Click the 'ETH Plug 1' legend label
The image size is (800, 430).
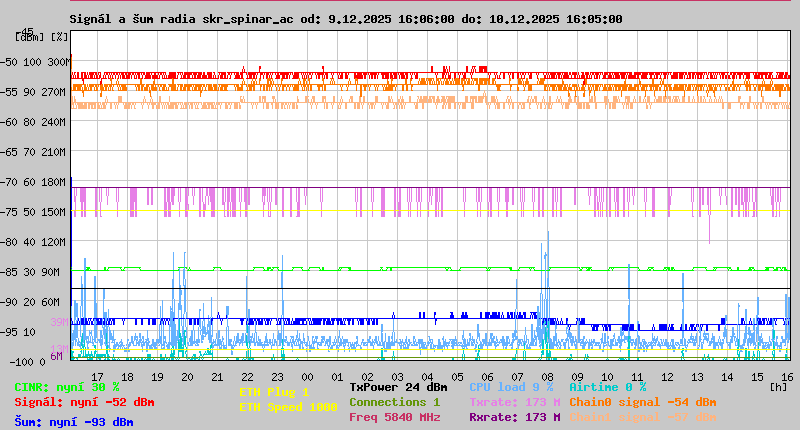pyautogui.click(x=274, y=392)
